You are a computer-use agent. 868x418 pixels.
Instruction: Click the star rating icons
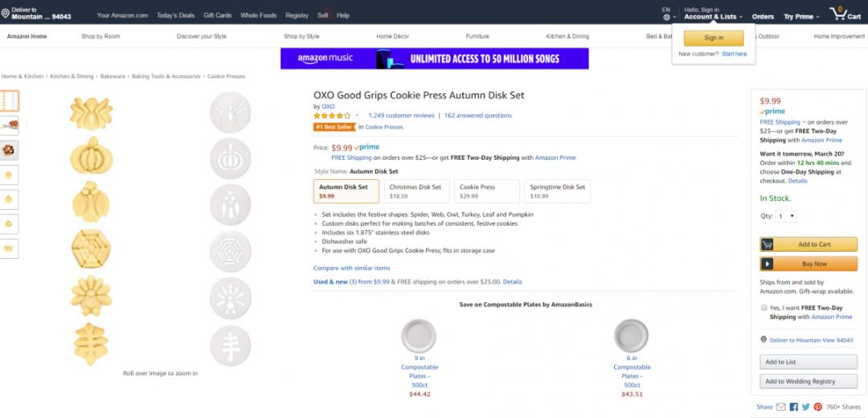point(332,116)
